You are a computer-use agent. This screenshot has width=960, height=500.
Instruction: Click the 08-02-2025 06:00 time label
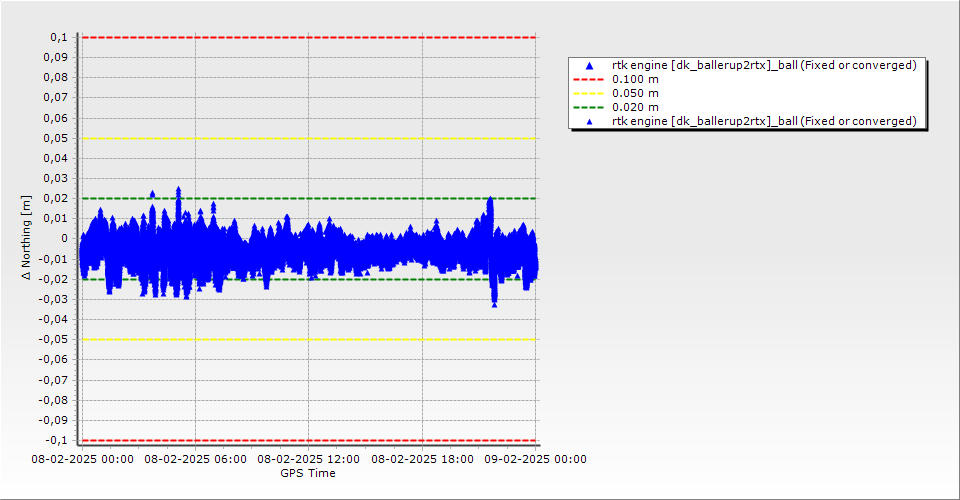(x=196, y=459)
